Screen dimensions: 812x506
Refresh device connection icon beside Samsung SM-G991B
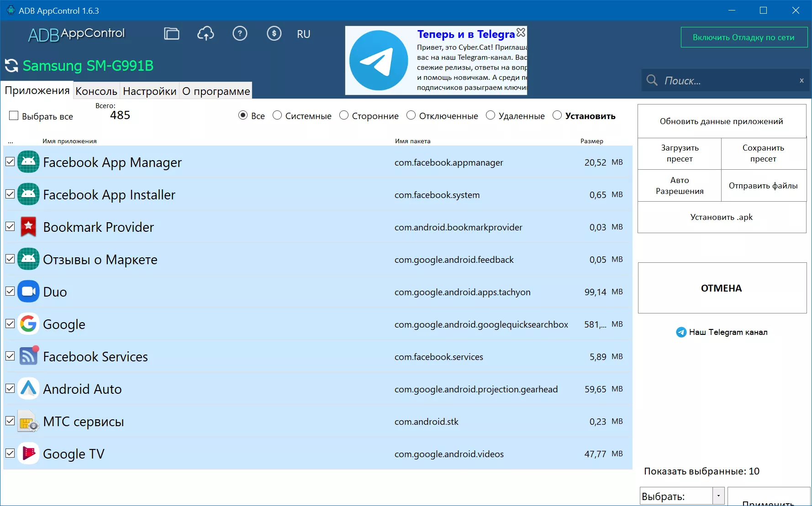tap(11, 66)
